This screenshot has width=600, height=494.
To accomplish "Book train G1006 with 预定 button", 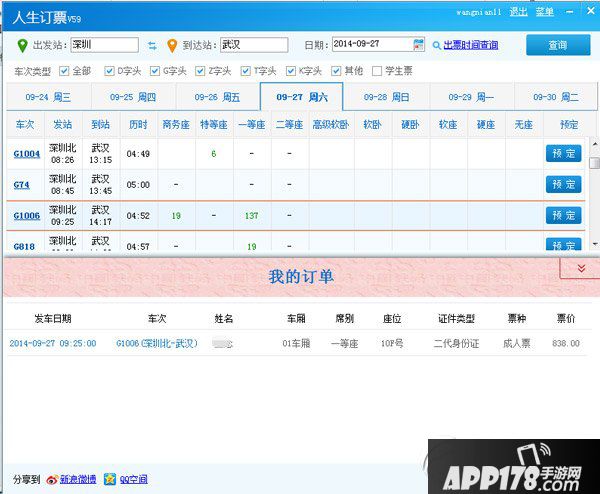I will coord(563,215).
